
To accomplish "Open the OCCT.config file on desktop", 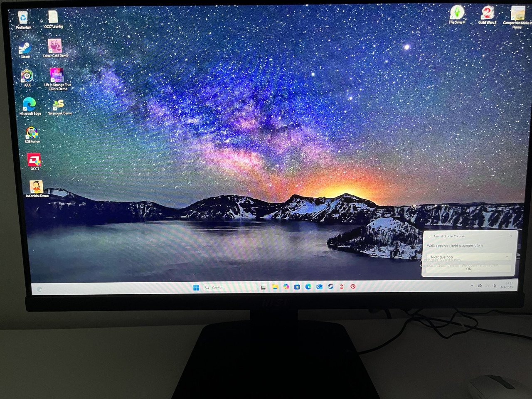I will [x=53, y=20].
